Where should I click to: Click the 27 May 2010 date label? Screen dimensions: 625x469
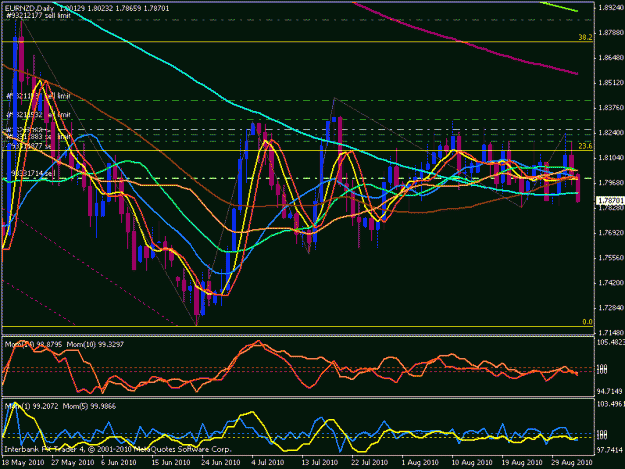pyautogui.click(x=73, y=463)
